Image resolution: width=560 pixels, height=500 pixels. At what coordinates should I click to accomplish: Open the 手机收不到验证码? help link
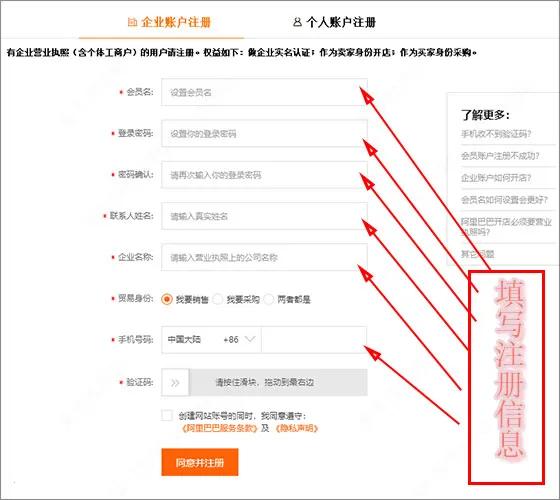click(x=496, y=134)
